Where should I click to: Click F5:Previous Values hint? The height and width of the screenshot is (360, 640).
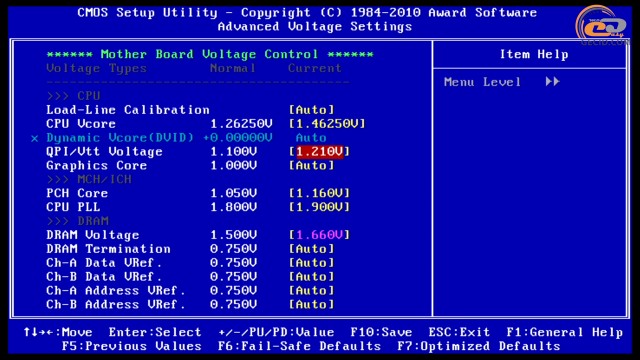coord(132,346)
